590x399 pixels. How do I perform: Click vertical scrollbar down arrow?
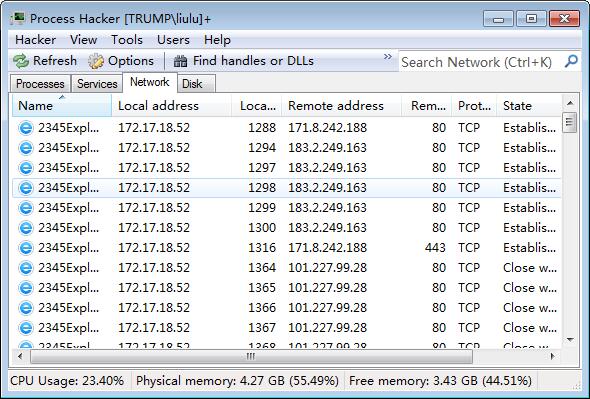click(570, 340)
